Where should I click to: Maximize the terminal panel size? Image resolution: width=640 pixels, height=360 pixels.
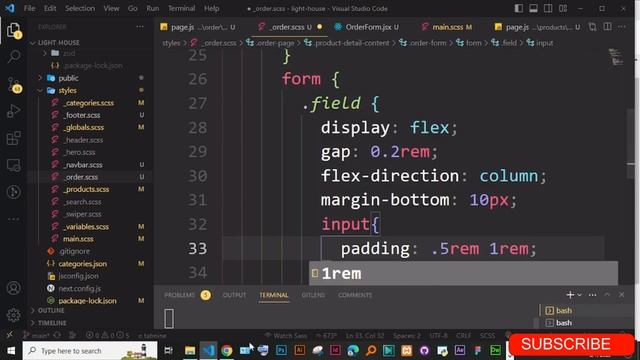[x=607, y=295]
